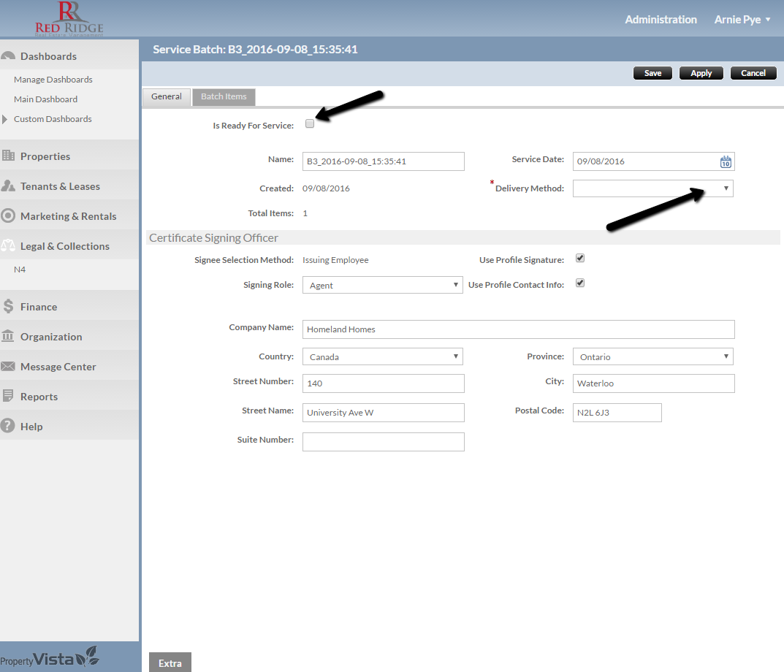Open the Delivery Method dropdown
Image resolution: width=784 pixels, height=672 pixels.
coord(652,188)
